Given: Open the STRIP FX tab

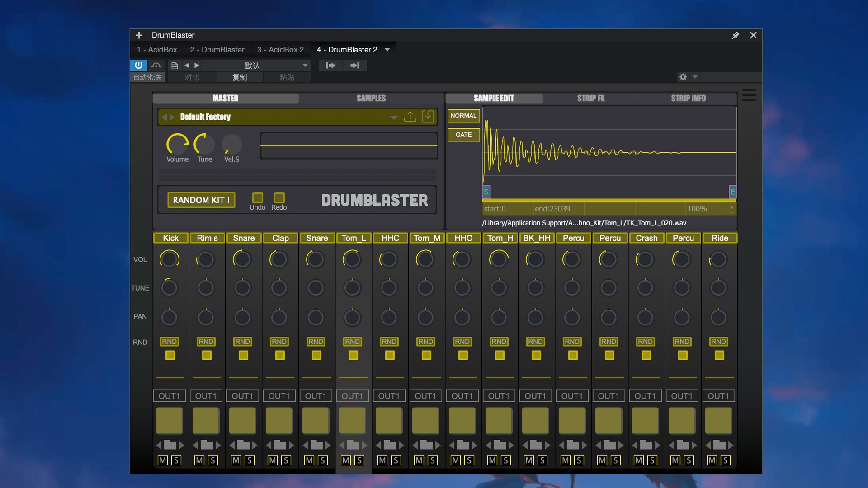Looking at the screenshot, I should pyautogui.click(x=590, y=98).
